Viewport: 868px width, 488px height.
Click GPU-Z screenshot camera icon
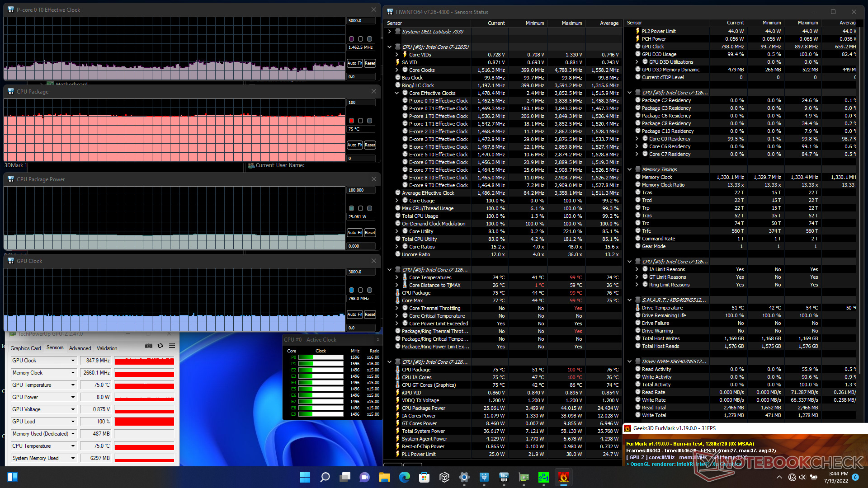[148, 346]
